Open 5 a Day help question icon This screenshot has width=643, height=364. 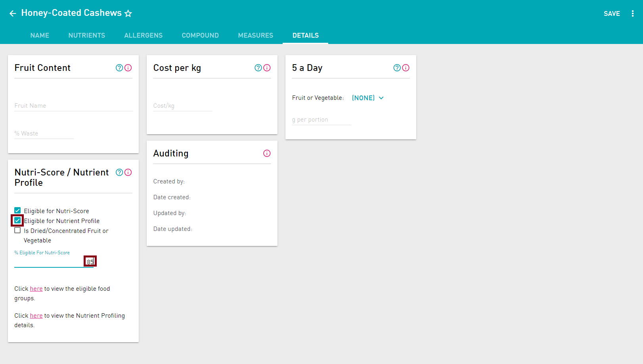pyautogui.click(x=397, y=68)
